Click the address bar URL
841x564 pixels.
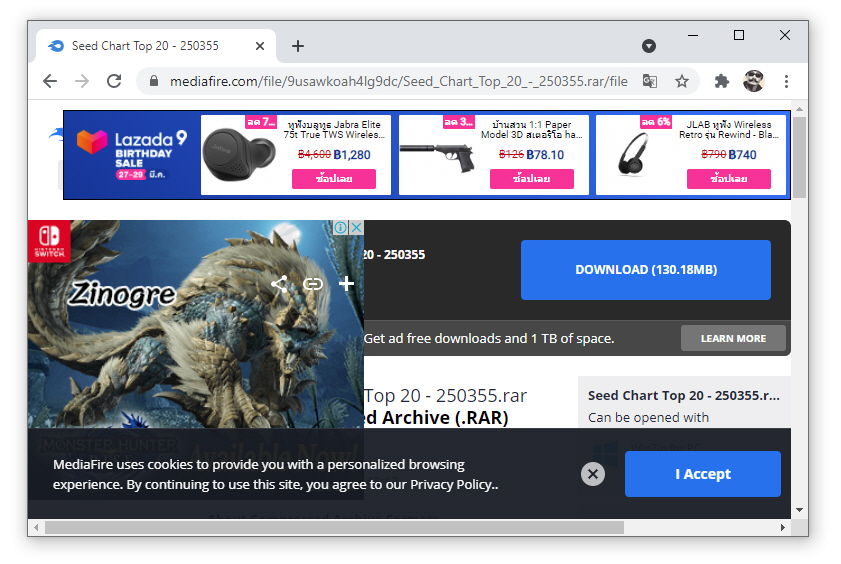[398, 81]
